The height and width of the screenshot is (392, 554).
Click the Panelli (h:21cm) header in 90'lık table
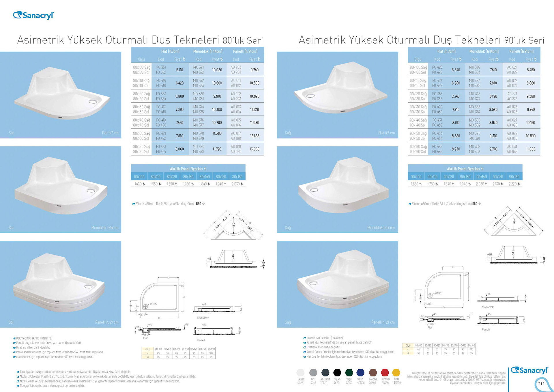521,51
